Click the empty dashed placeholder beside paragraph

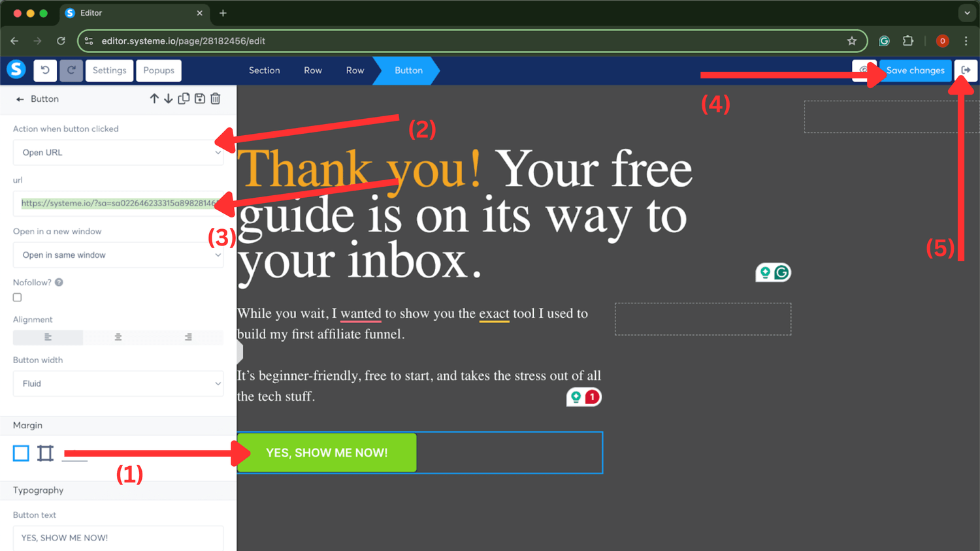pyautogui.click(x=703, y=319)
